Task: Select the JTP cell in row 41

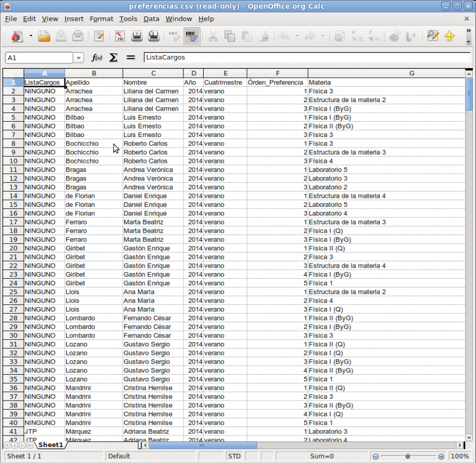Action: (x=44, y=431)
